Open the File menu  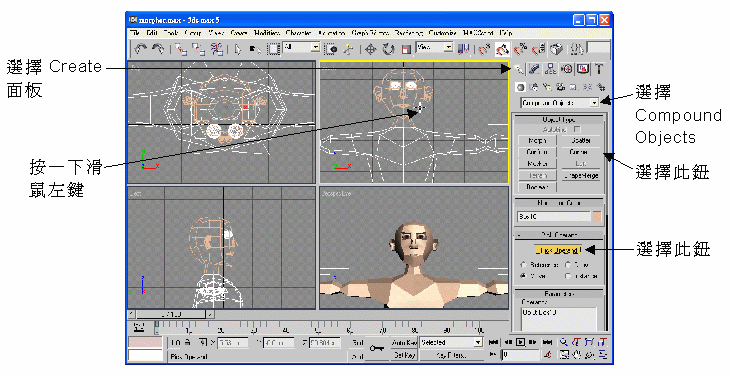(135, 33)
